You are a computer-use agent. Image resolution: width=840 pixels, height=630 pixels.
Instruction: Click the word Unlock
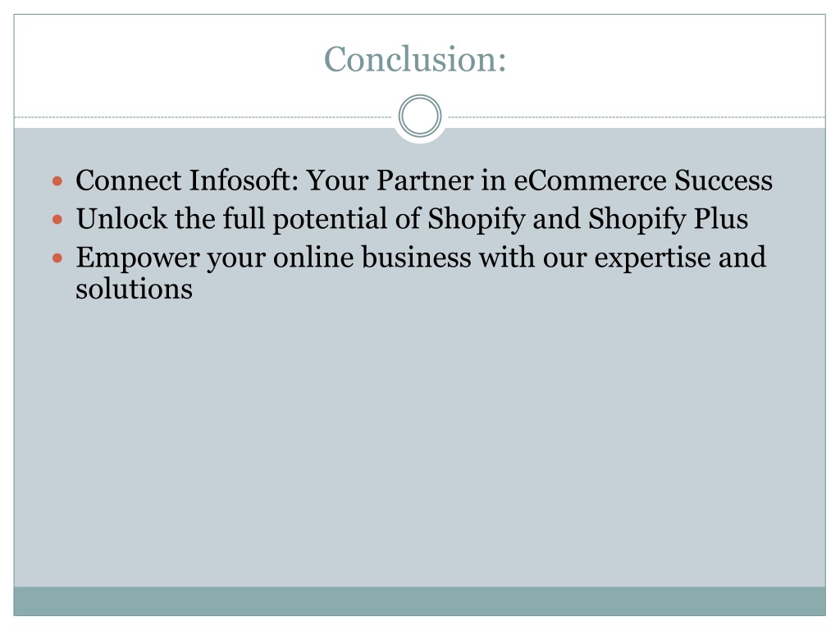[121, 218]
